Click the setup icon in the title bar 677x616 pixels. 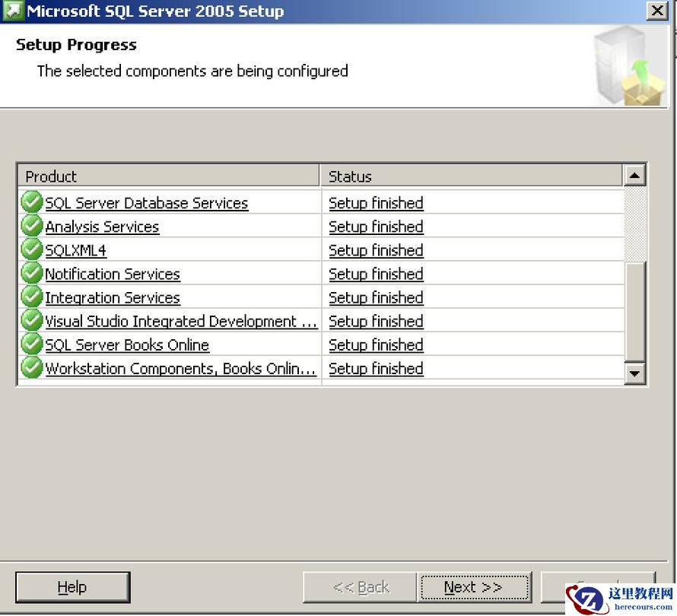pos(12,11)
